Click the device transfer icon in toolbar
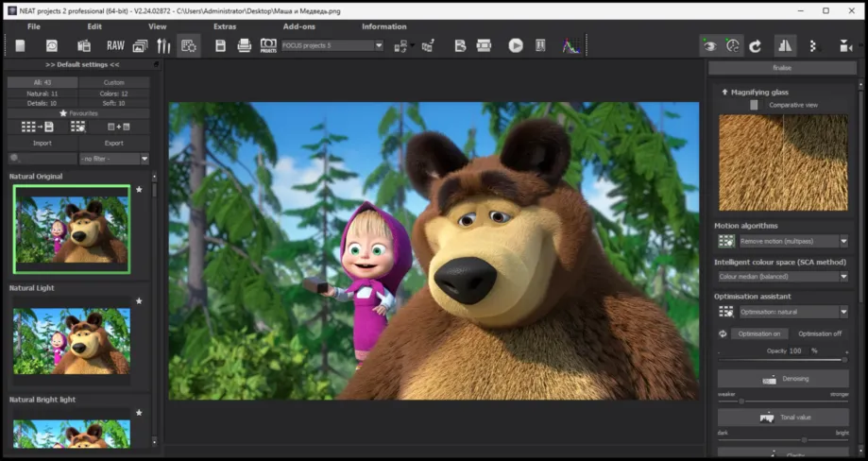 coord(400,46)
